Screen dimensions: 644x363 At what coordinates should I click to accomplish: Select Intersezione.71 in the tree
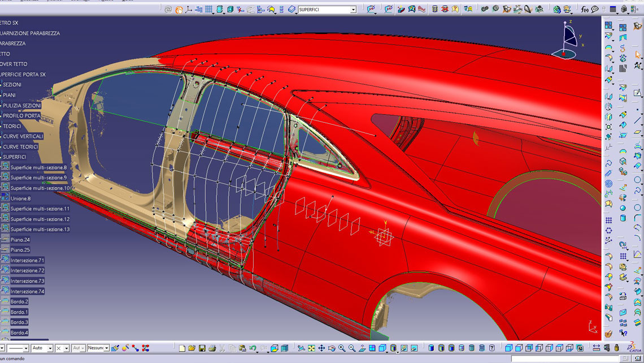(x=27, y=260)
